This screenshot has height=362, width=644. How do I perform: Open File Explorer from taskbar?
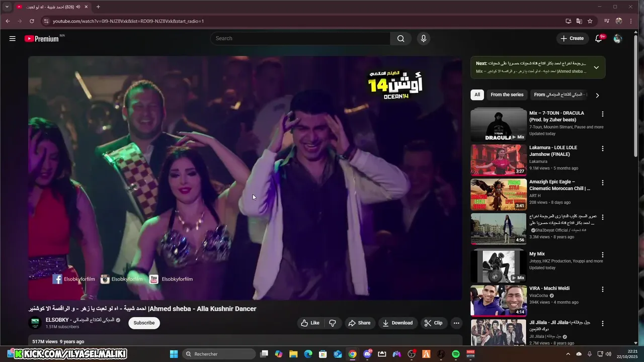point(293,354)
